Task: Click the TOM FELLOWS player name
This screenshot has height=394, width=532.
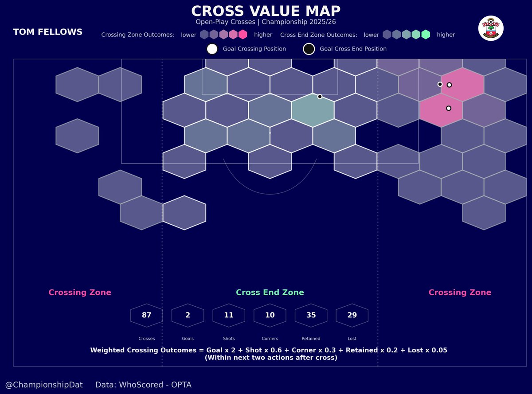Action: 48,32
